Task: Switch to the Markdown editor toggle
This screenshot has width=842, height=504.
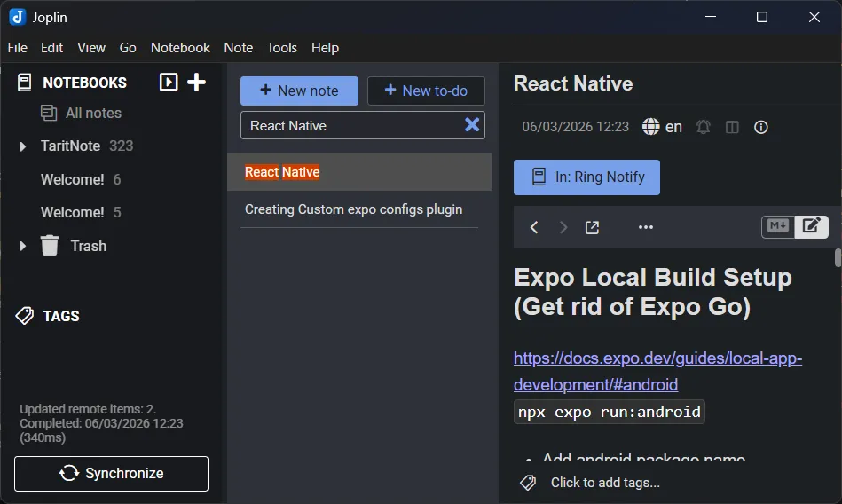Action: (778, 226)
